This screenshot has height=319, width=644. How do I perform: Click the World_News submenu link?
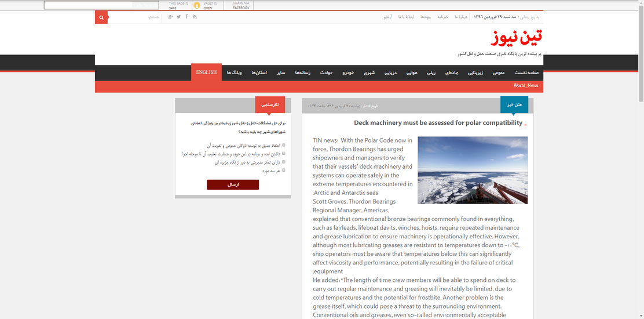[x=525, y=85]
